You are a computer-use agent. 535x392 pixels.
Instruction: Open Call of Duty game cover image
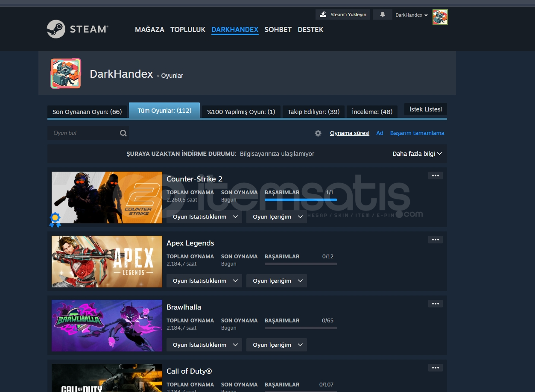pyautogui.click(x=107, y=378)
